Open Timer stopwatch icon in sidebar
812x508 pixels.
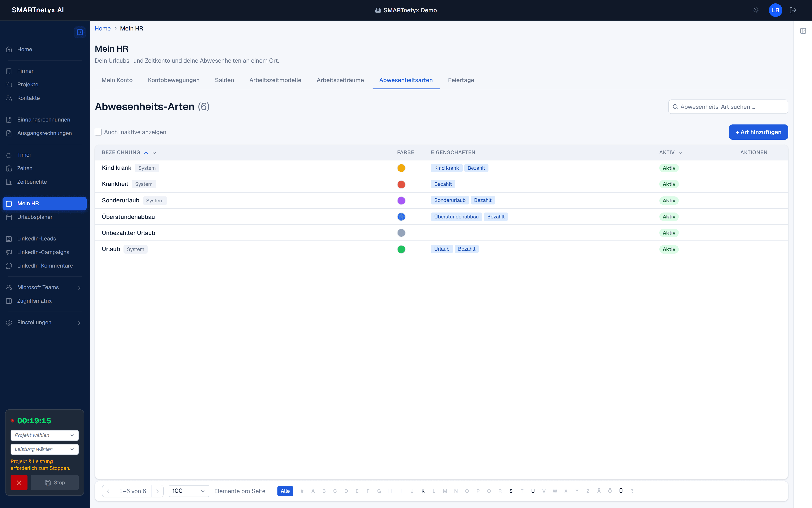9,155
